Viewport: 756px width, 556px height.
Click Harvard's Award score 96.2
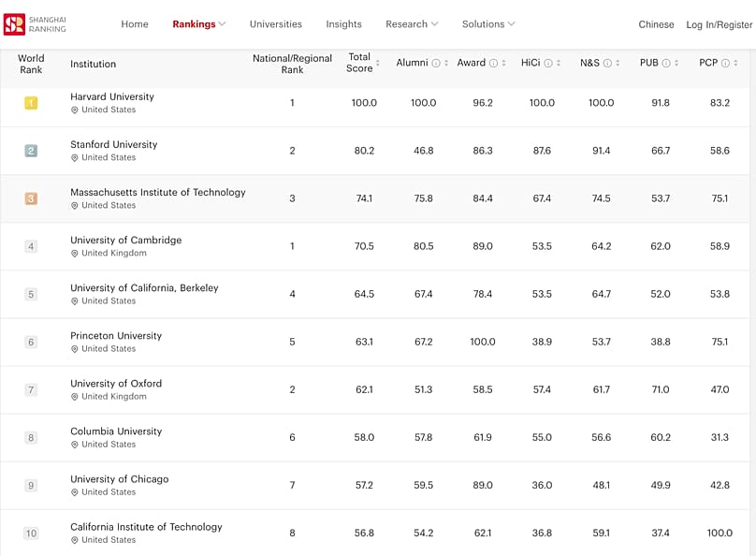[483, 103]
